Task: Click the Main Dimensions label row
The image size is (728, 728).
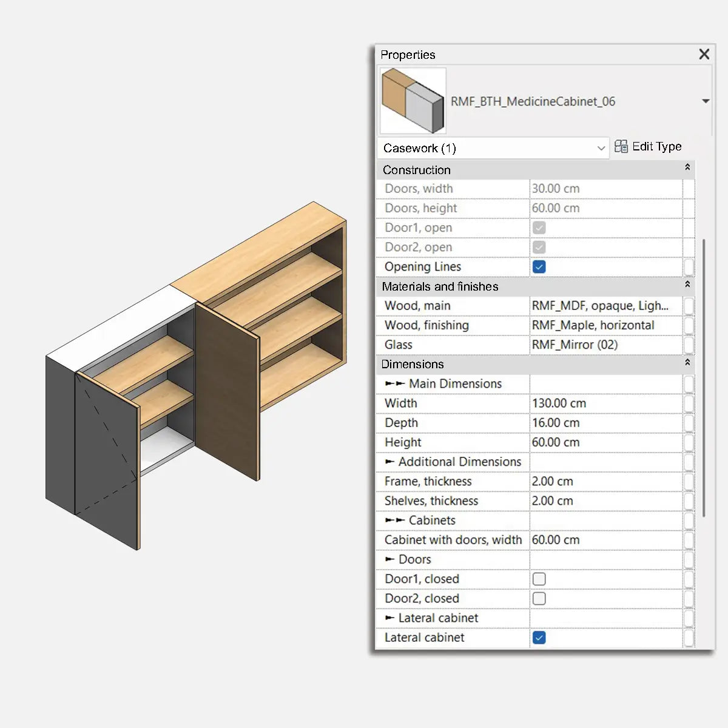Action: pyautogui.click(x=453, y=383)
